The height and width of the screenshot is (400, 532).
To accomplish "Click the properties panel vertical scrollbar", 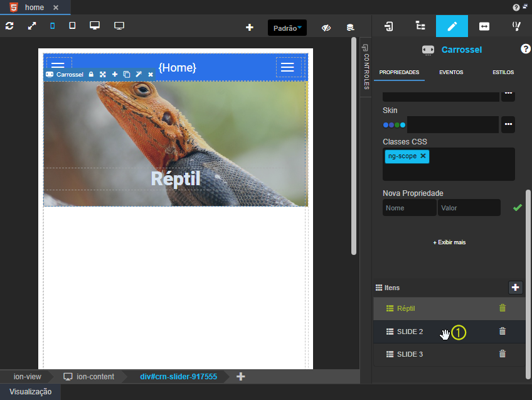I will [528, 284].
